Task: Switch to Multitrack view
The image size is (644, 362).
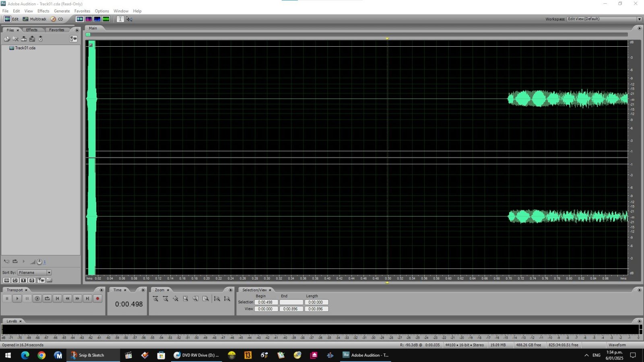Action: (35, 19)
